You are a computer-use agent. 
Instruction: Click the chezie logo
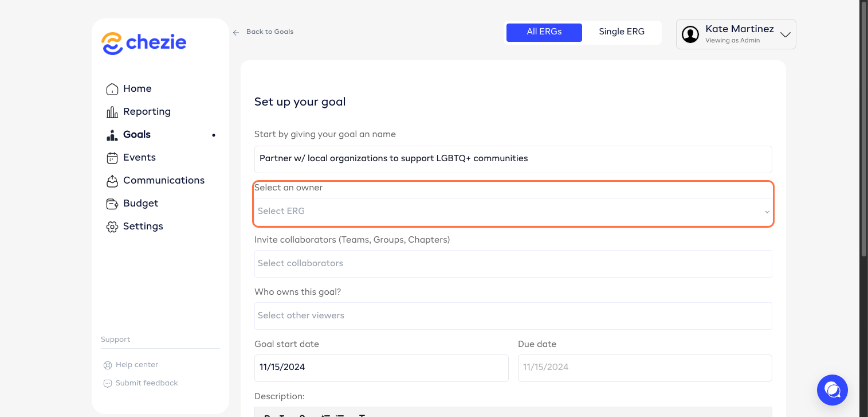(x=144, y=43)
